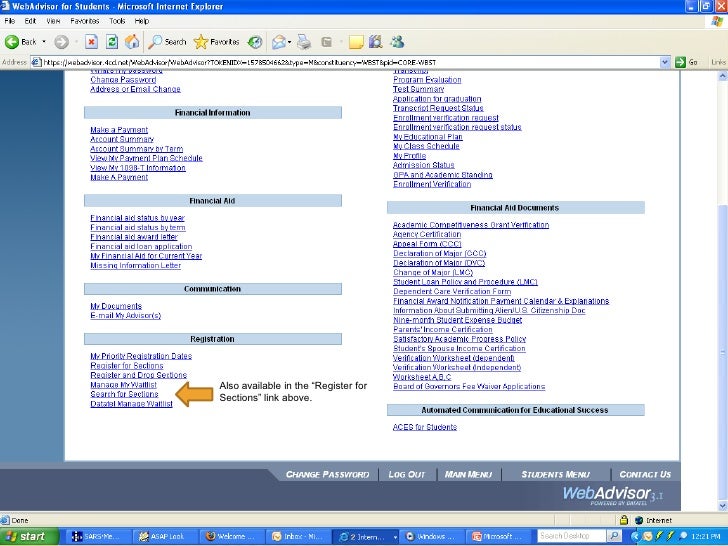Open the Back button history dropdown arrow
The height and width of the screenshot is (546, 728).
tap(44, 42)
